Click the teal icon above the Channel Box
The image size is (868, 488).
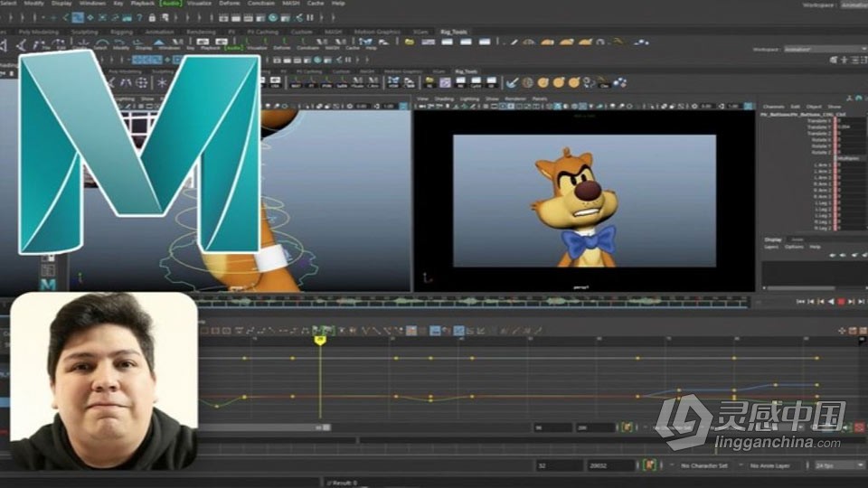coord(859,98)
